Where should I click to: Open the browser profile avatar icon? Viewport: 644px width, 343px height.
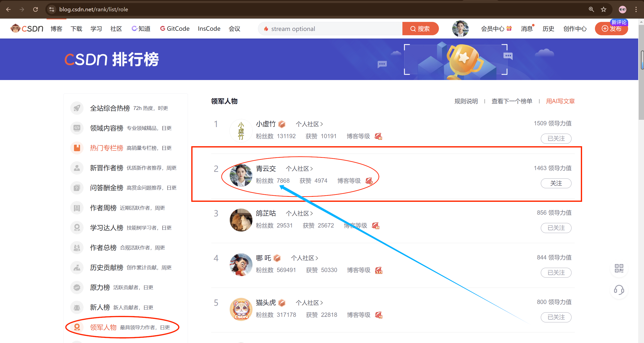tap(623, 9)
